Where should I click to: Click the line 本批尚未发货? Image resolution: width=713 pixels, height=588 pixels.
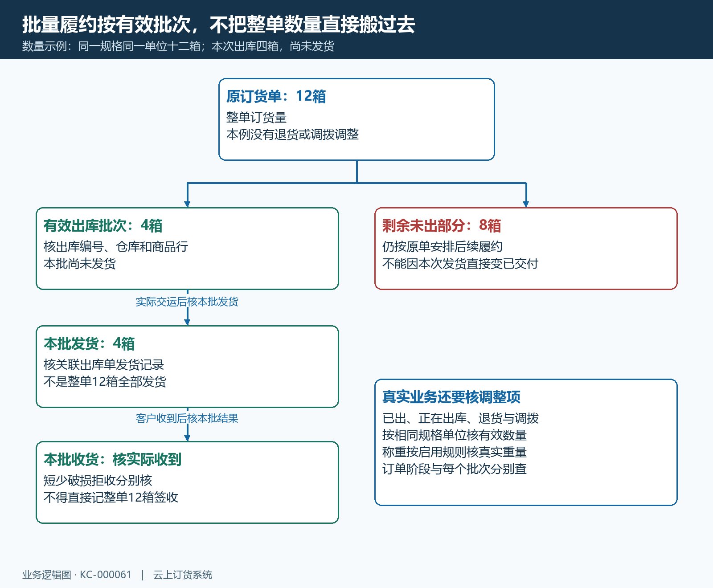point(80,264)
